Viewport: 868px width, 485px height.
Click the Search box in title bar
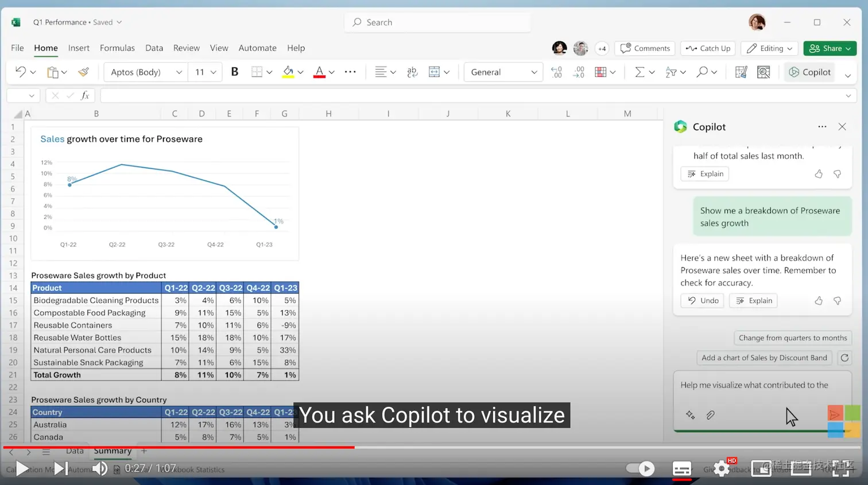[x=437, y=22]
